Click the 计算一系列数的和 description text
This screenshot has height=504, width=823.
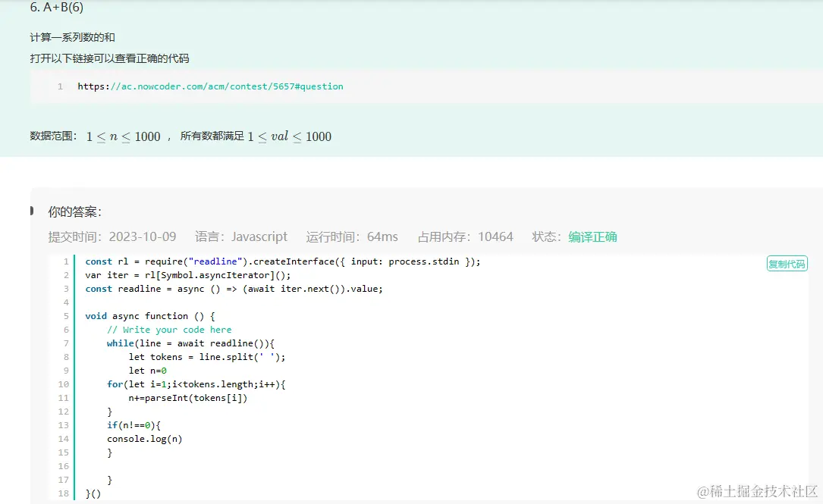73,37
